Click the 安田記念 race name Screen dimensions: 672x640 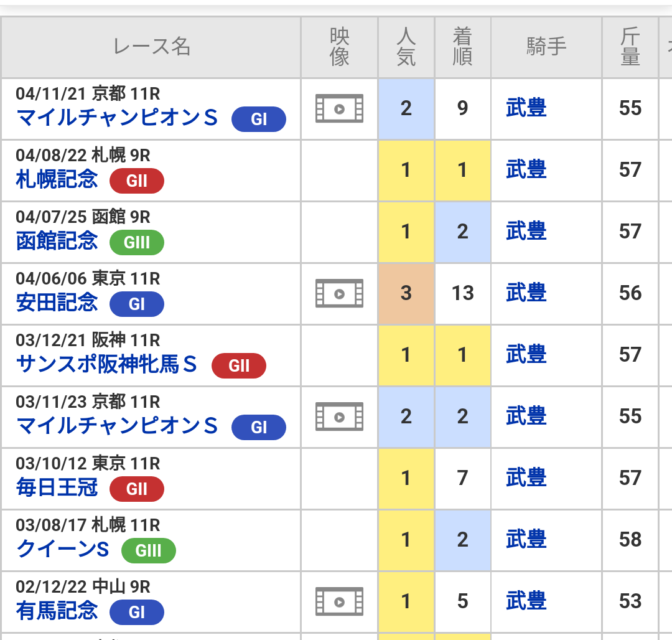click(x=57, y=303)
